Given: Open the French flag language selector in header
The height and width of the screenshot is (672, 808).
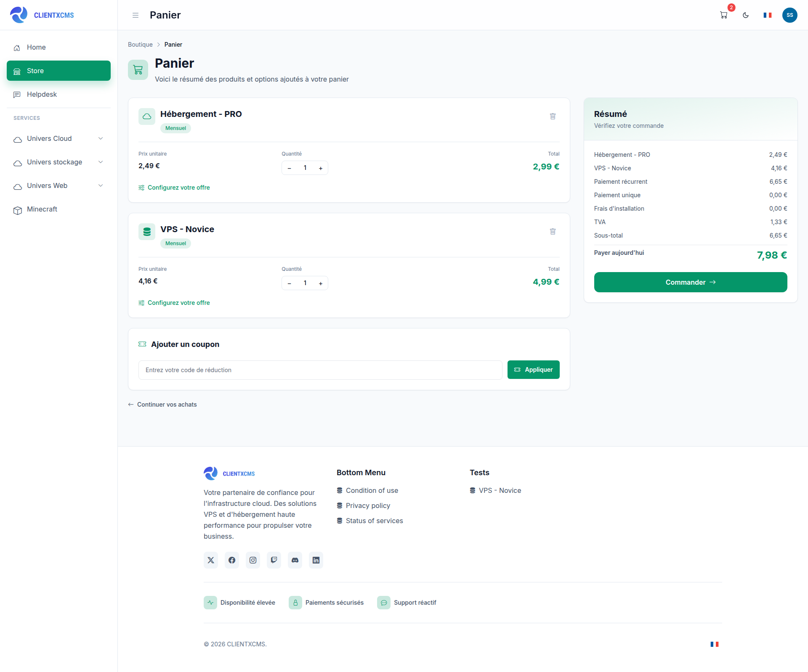Looking at the screenshot, I should click(x=768, y=15).
